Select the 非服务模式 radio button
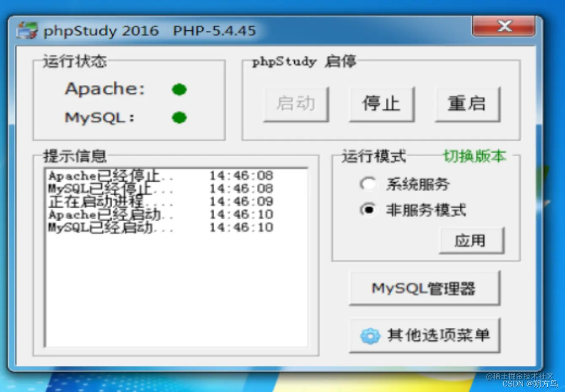Screen dimensions: 565x392 (368, 209)
